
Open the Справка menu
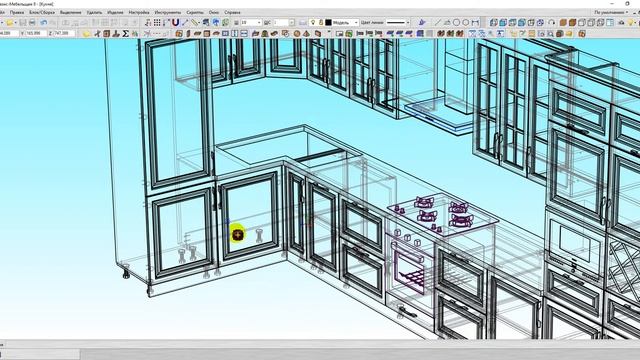click(232, 13)
